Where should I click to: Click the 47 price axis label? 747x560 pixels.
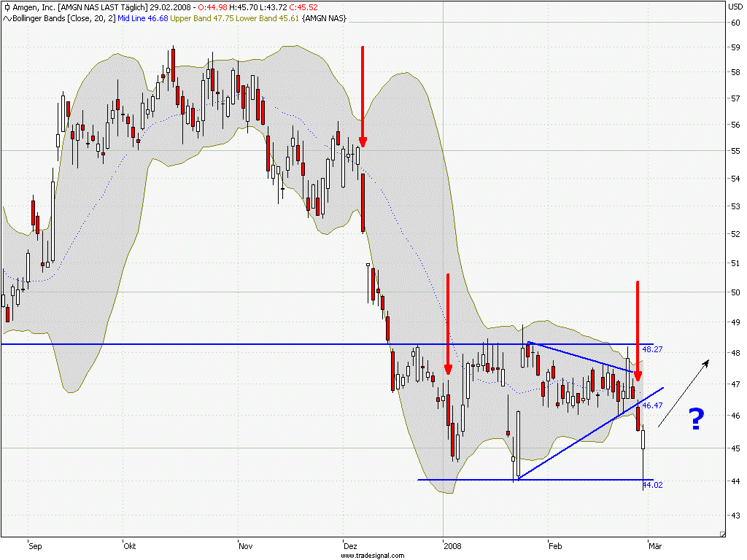coord(735,384)
